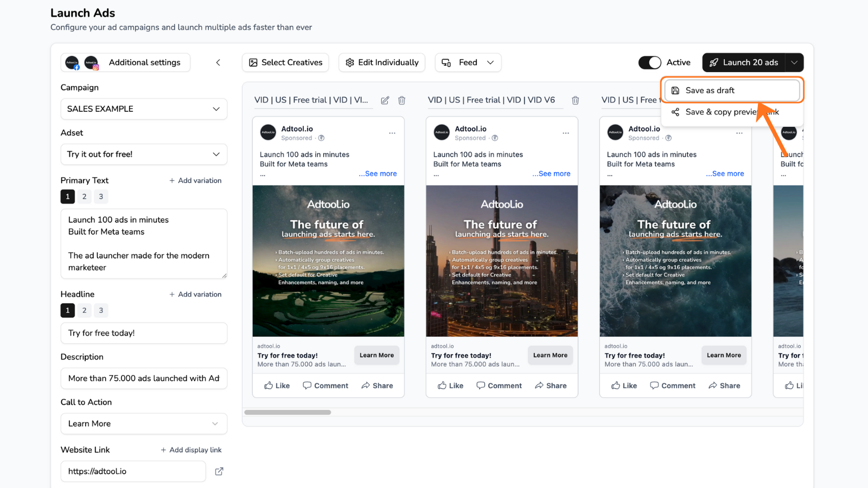Expand the Launch 20 ads dropdown arrow
Screen dimensions: 868x488
pyautogui.click(x=795, y=62)
